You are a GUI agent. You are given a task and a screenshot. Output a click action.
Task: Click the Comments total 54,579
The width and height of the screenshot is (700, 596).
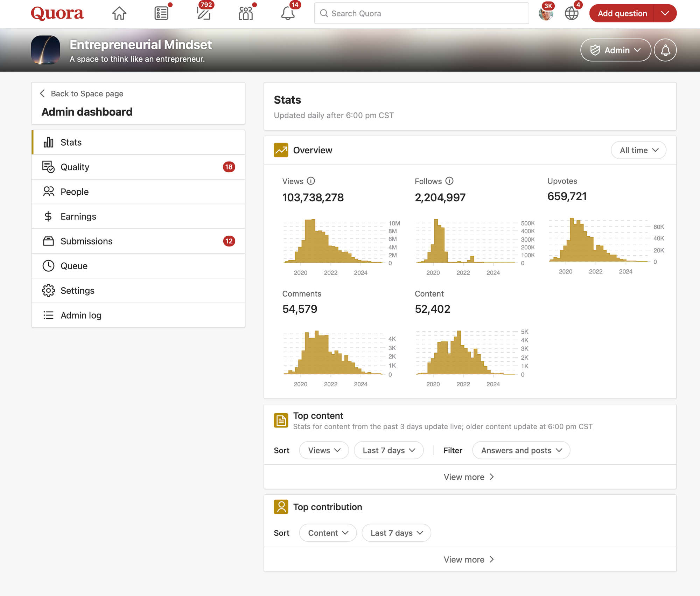point(300,309)
